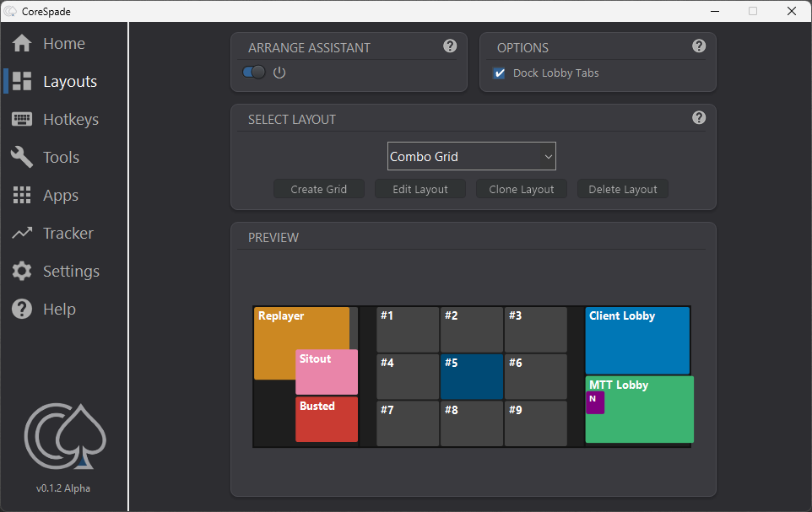The image size is (812, 512).
Task: Open Select Layout help question mark
Action: point(699,117)
